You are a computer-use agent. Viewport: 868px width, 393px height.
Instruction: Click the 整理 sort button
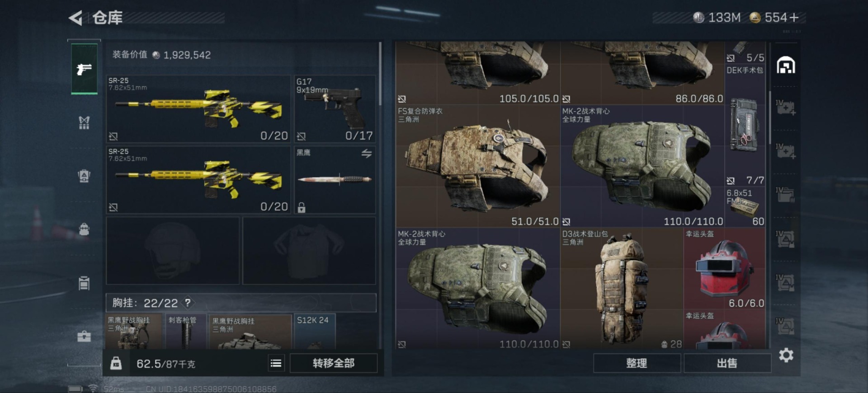click(637, 363)
